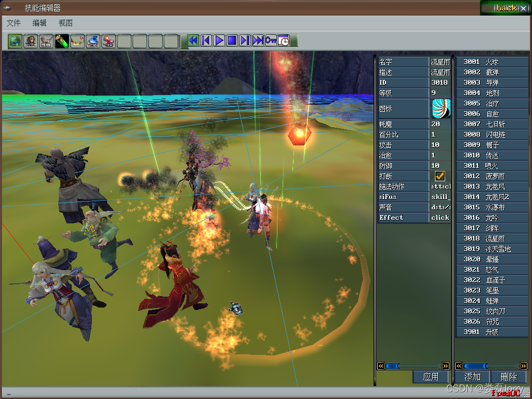
Task: Click the Effect value field click
Action: coord(441,218)
